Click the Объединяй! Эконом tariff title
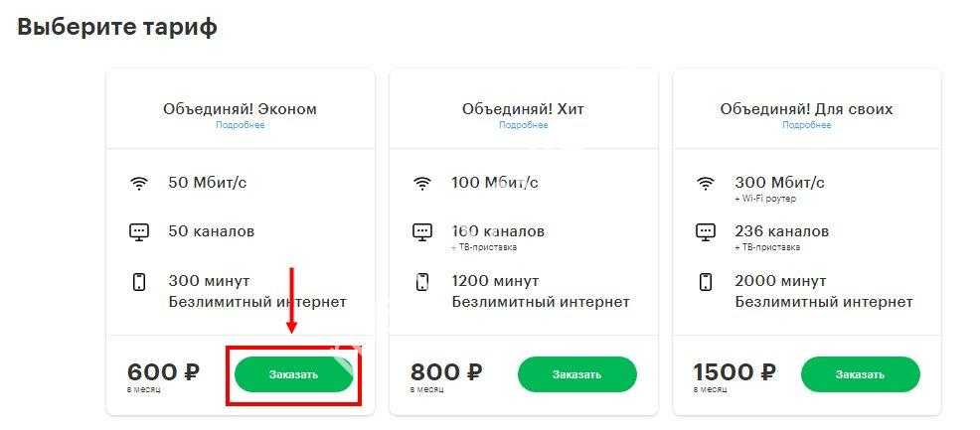Viewport: 980px width, 430px height. (x=241, y=109)
